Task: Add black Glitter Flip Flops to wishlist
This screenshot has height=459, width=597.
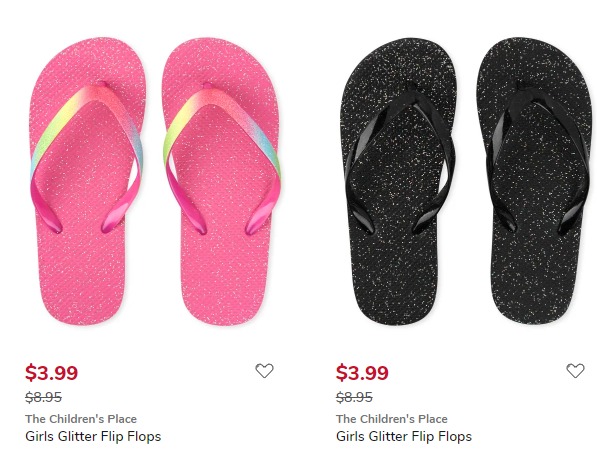Action: click(x=575, y=370)
